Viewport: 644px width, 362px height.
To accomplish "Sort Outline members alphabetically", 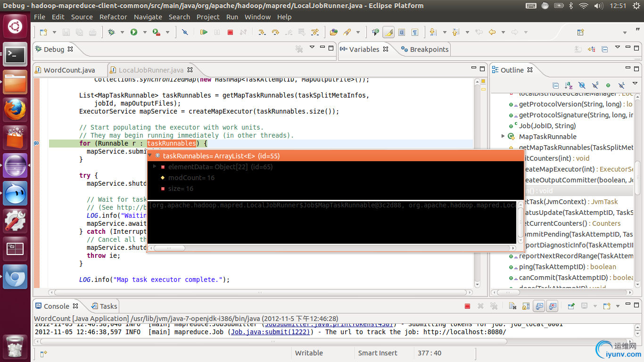I will pos(569,85).
